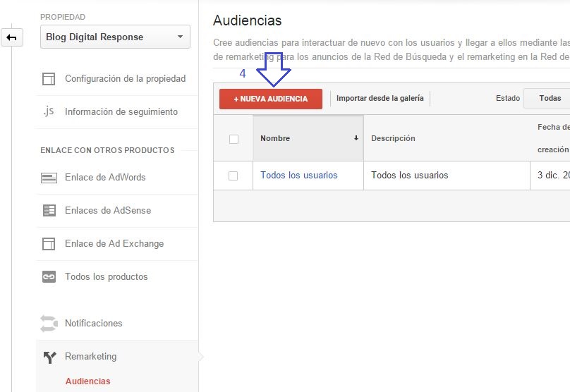
Task: Click the PROPIEDAD label
Action: point(63,17)
